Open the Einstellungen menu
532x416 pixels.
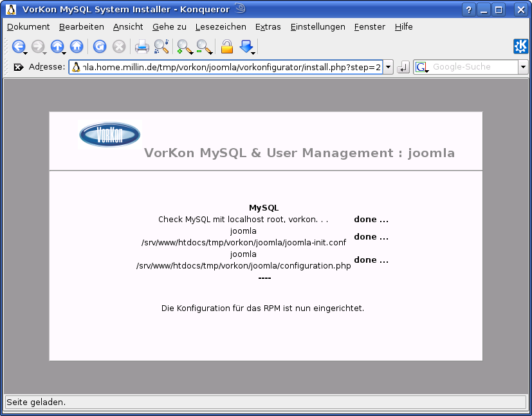pos(318,27)
